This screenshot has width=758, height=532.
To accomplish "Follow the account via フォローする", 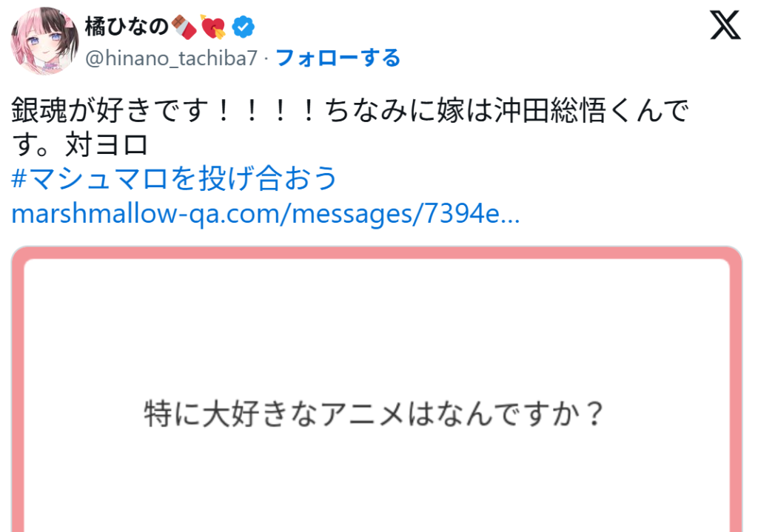I will (x=338, y=58).
